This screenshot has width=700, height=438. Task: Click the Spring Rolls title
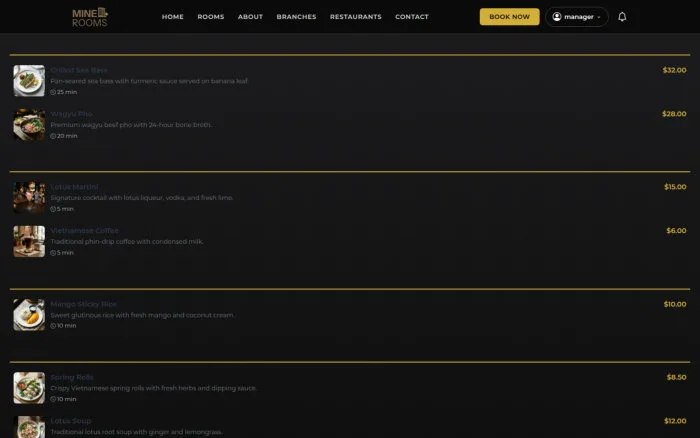coord(72,377)
